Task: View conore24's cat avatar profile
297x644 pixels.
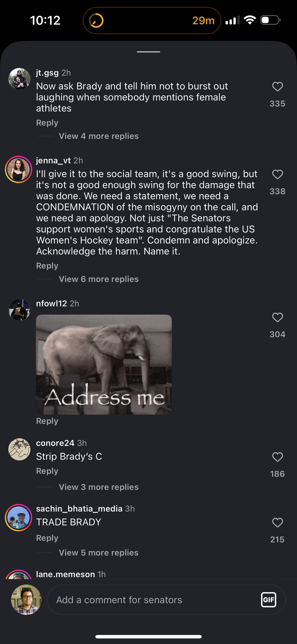Action: pyautogui.click(x=19, y=449)
